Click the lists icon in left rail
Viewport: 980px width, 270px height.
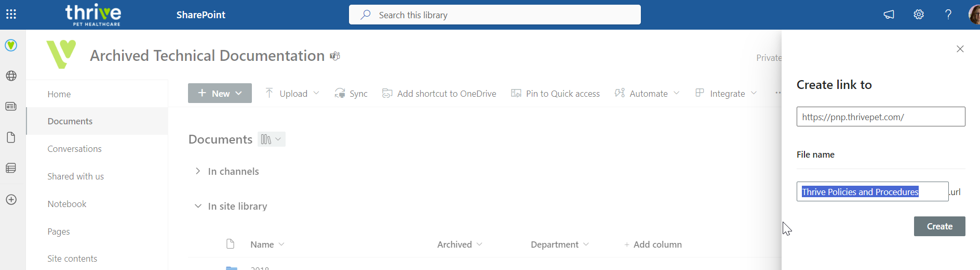[11, 168]
